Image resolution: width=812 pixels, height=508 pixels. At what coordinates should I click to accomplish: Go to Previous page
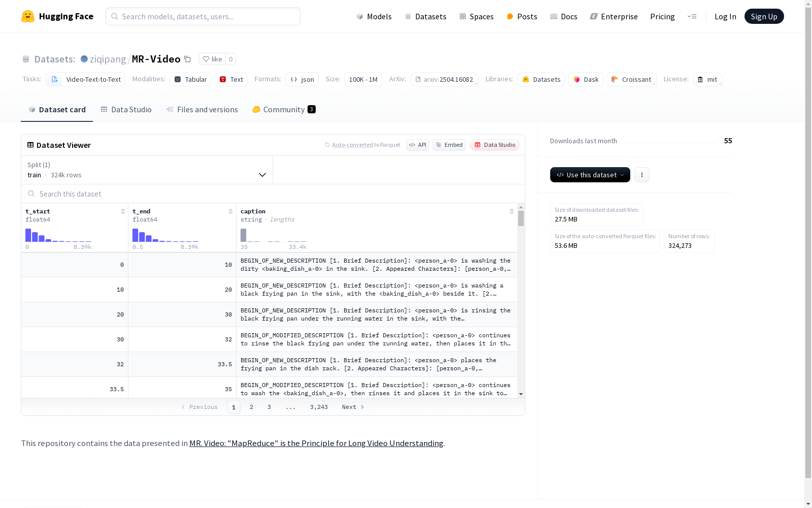pos(199,407)
